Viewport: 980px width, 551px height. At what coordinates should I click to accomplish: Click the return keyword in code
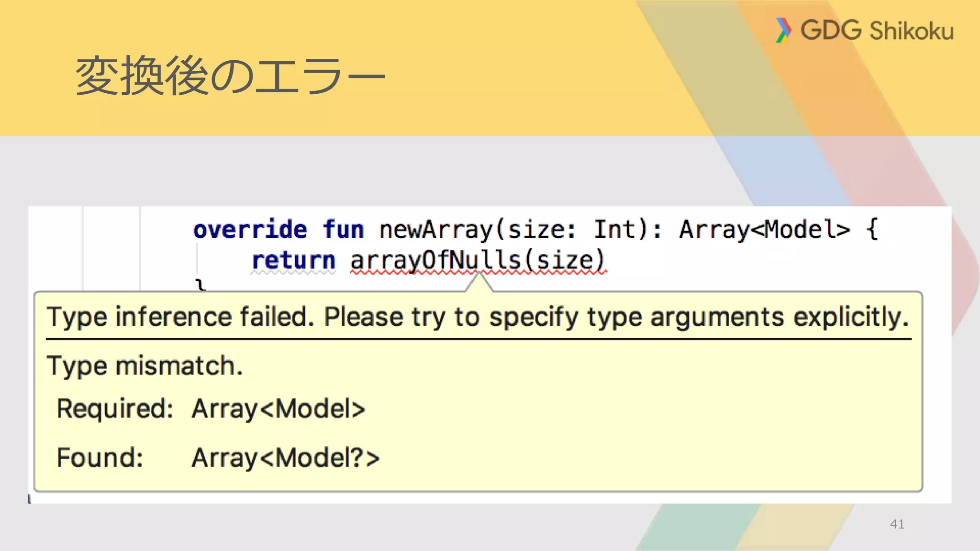293,261
